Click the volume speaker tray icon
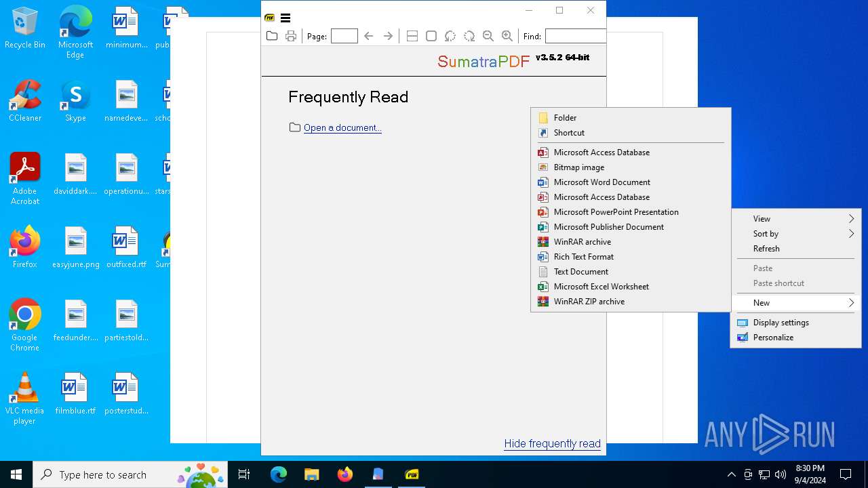This screenshot has width=868, height=488. click(x=780, y=474)
